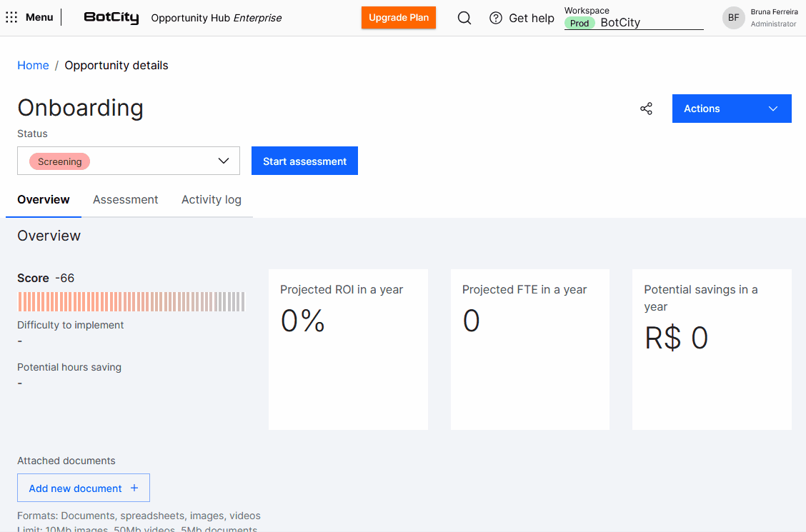The image size is (806, 532).
Task: Click the Score progress bar
Action: pos(131,301)
